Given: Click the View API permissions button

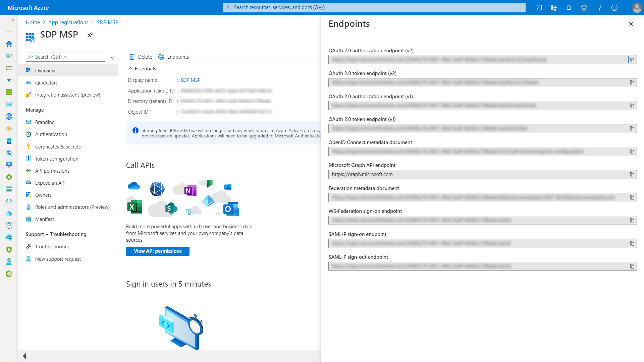Looking at the screenshot, I should [158, 251].
